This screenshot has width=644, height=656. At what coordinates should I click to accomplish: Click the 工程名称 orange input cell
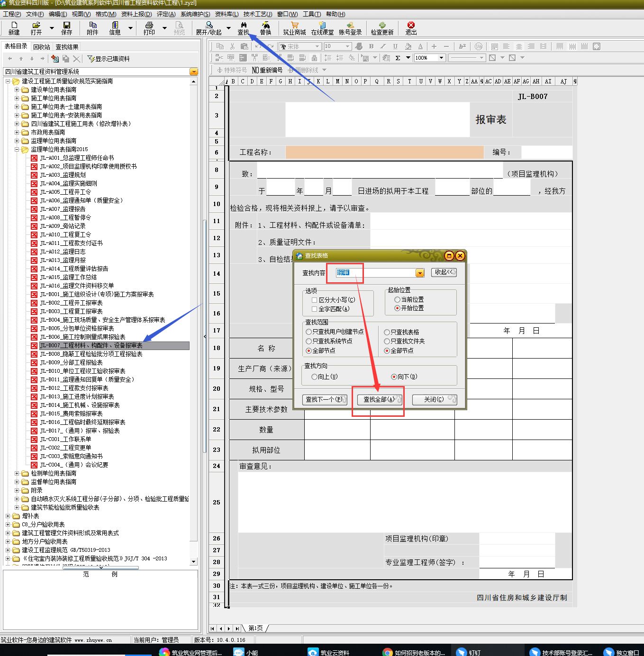[384, 152]
